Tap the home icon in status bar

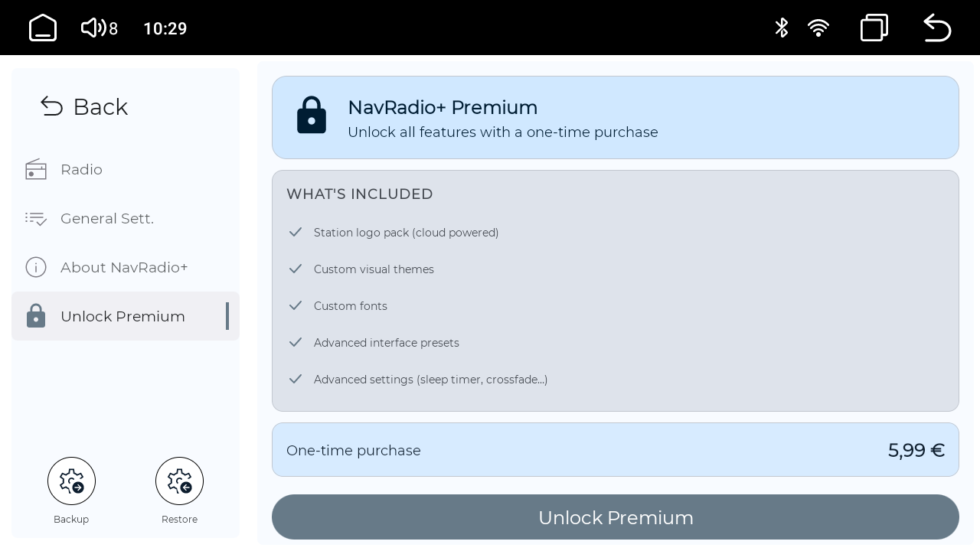pos(43,28)
